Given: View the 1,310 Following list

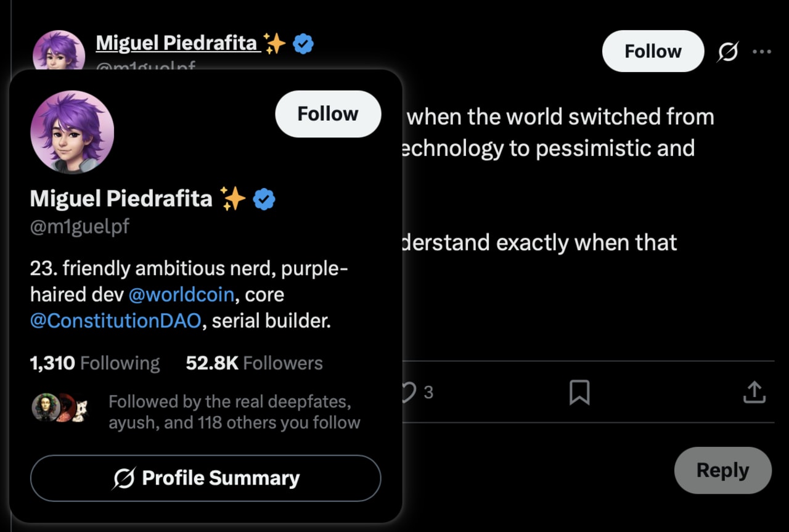Looking at the screenshot, I should 94,363.
